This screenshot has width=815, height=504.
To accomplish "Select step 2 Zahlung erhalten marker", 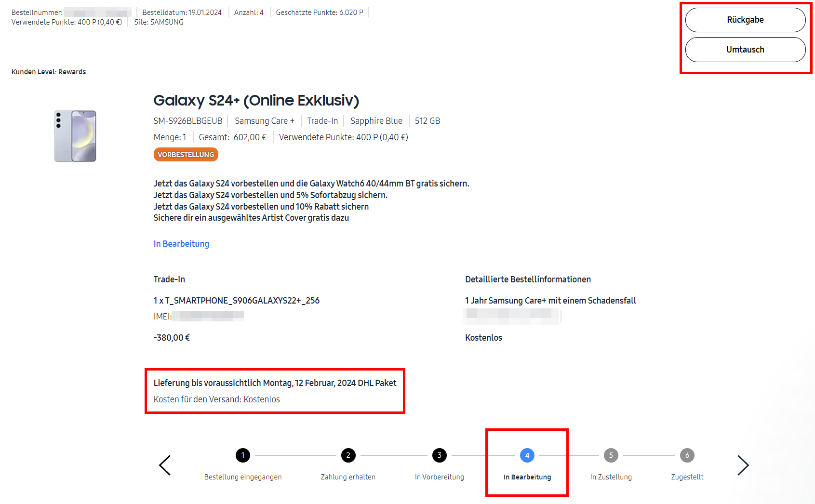I will tap(348, 455).
